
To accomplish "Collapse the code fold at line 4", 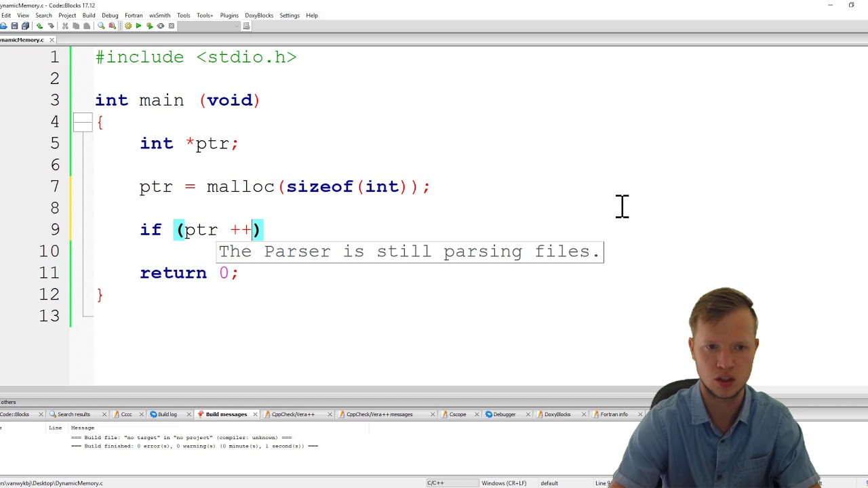I will click(x=83, y=122).
